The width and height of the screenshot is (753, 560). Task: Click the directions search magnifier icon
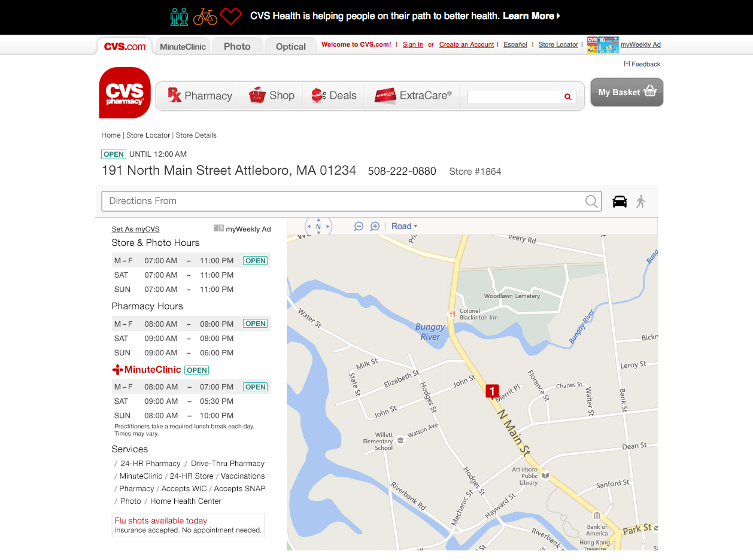click(591, 201)
